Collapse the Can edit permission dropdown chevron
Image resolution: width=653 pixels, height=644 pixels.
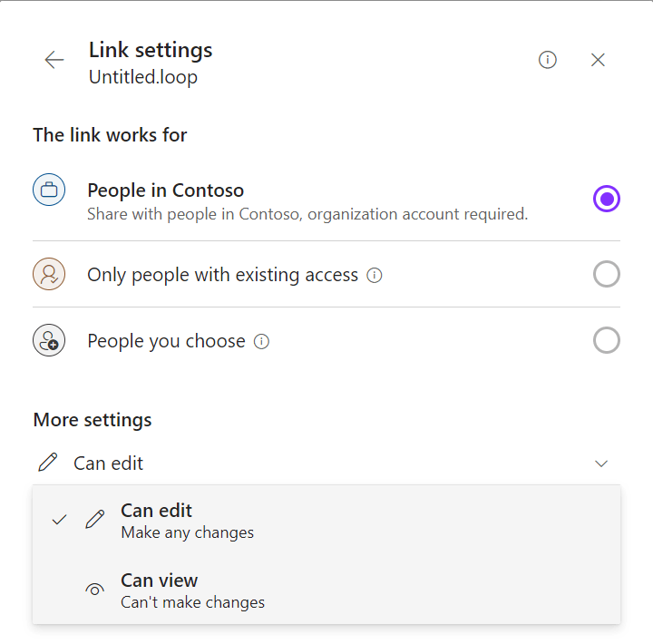point(601,463)
